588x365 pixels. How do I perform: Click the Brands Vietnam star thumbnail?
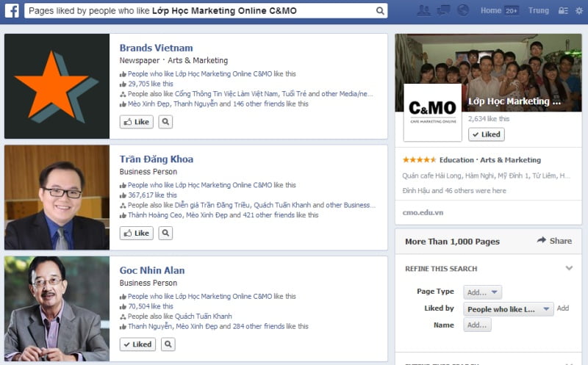(x=57, y=86)
